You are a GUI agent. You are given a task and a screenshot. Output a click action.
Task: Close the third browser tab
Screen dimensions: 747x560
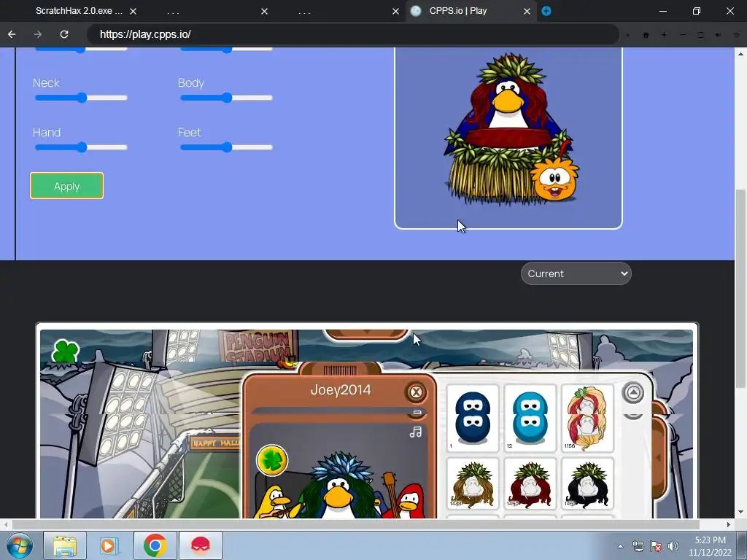pyautogui.click(x=395, y=11)
